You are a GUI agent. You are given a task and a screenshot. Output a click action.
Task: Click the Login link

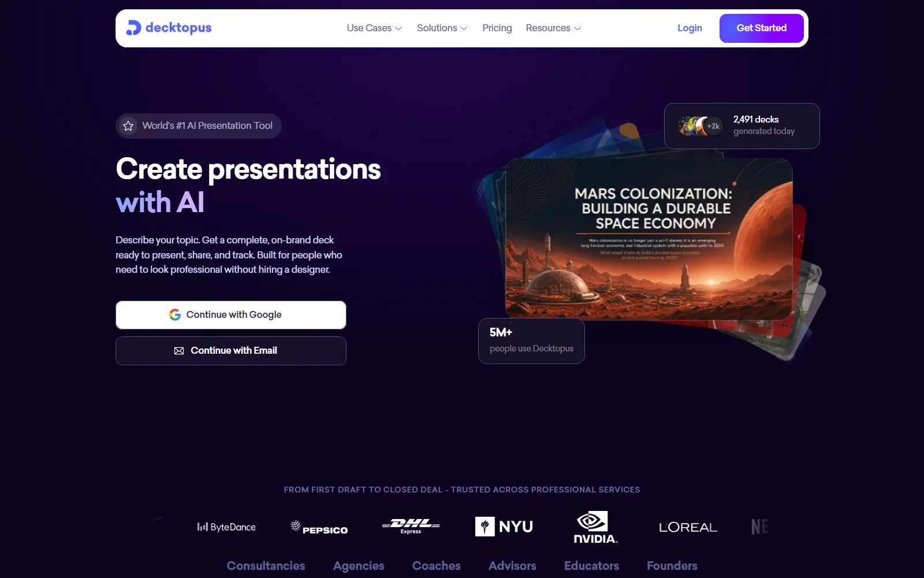tap(690, 28)
